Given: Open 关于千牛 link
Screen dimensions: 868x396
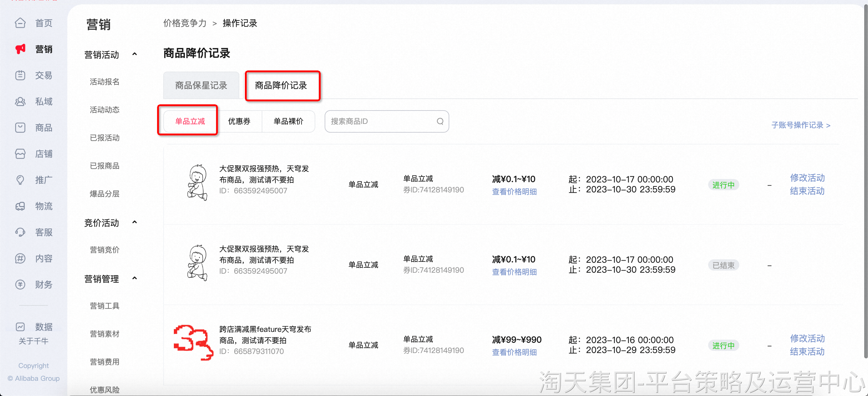Looking at the screenshot, I should tap(34, 341).
